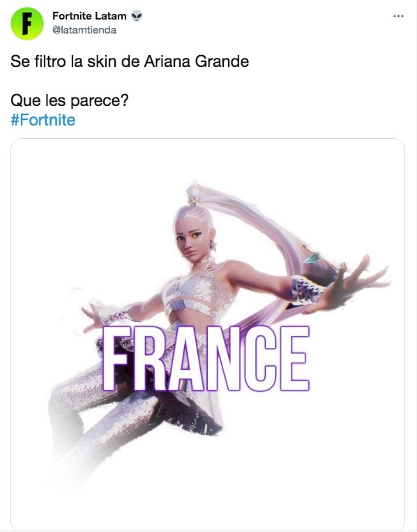Click the 'Que les parece?' text line

coord(70,100)
